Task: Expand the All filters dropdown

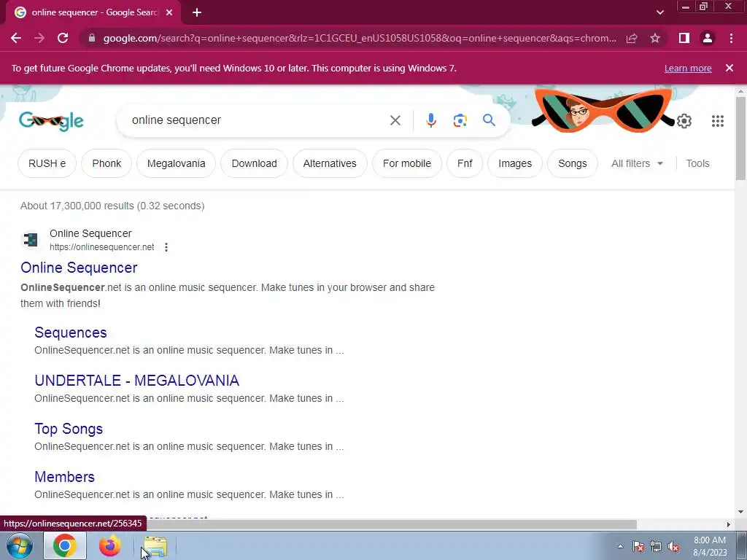Action: click(637, 163)
